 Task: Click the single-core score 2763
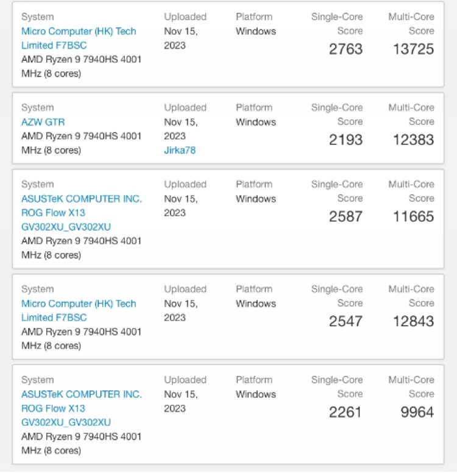pyautogui.click(x=345, y=49)
